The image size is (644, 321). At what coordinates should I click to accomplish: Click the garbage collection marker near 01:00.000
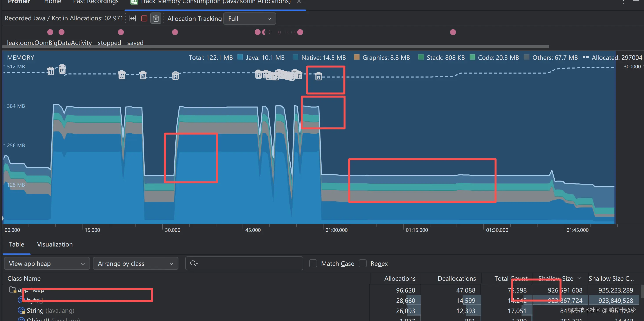318,76
